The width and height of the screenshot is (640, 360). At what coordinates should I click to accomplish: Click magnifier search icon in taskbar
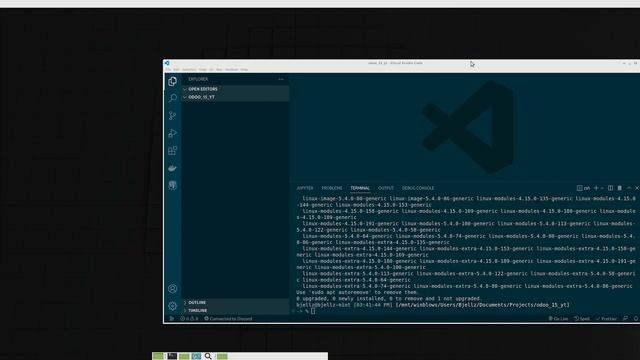(x=208, y=356)
